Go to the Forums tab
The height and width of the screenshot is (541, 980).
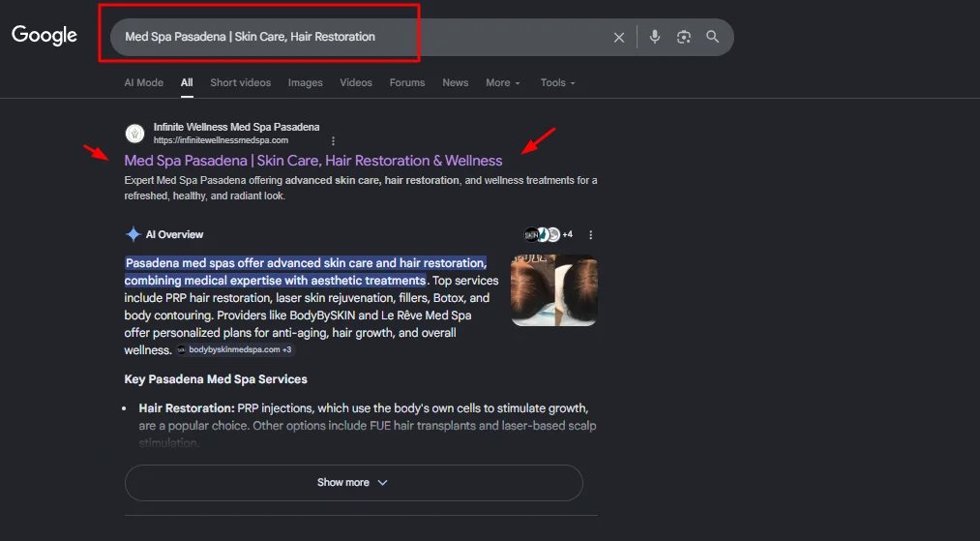[x=407, y=82]
